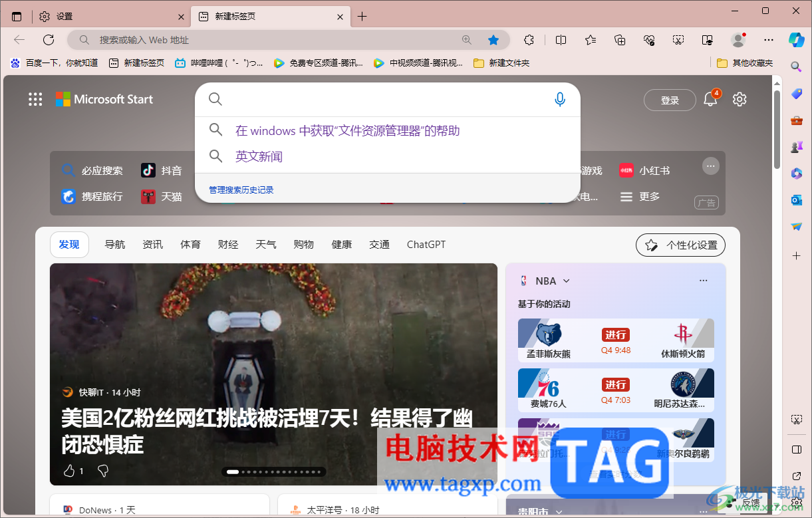This screenshot has height=518, width=812.
Task: Open the sidebar Microsoft 365 icon
Action: 796,174
